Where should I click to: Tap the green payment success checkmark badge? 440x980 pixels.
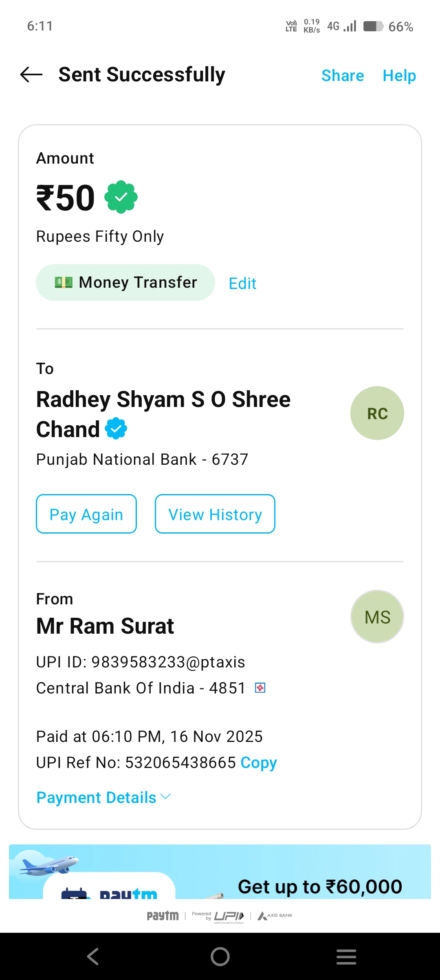[121, 197]
